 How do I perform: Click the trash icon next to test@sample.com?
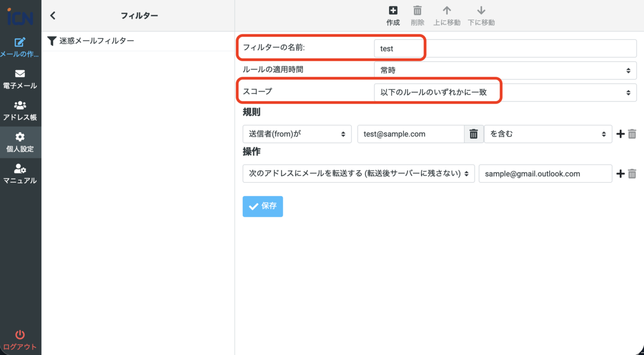coord(474,134)
